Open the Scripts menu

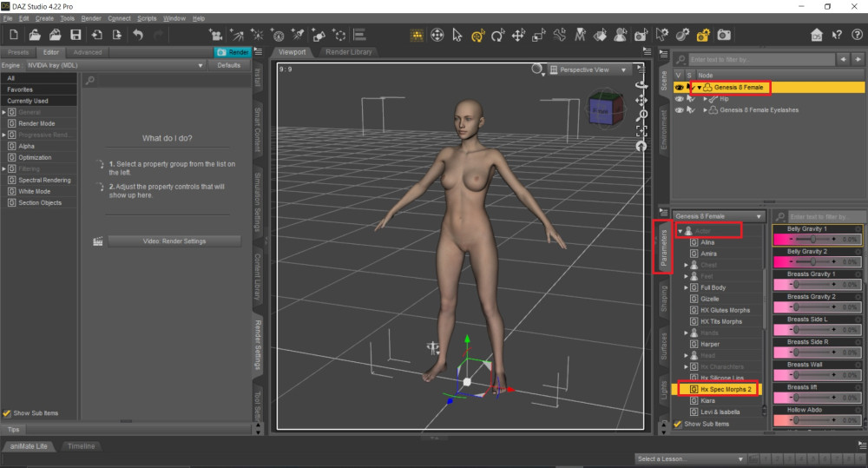click(147, 18)
